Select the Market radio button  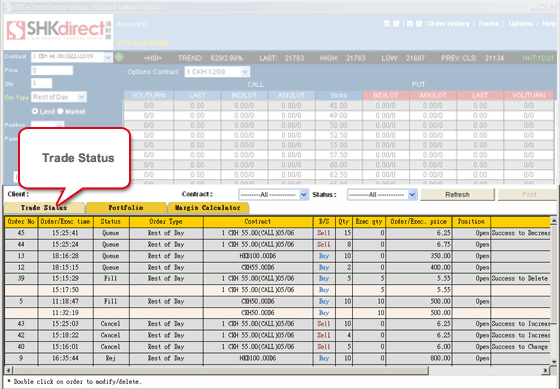tap(60, 111)
